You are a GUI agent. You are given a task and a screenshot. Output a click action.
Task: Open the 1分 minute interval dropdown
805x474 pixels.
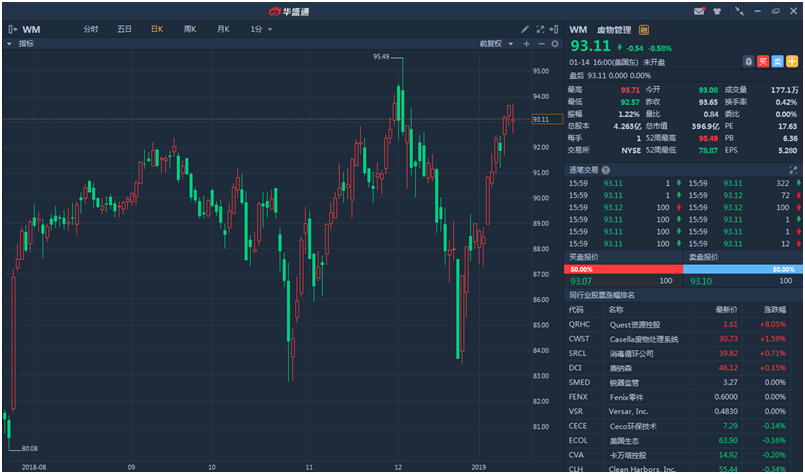(x=261, y=29)
